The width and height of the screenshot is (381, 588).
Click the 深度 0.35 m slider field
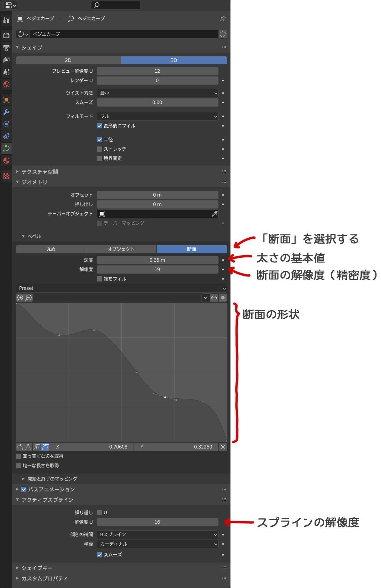(x=157, y=260)
